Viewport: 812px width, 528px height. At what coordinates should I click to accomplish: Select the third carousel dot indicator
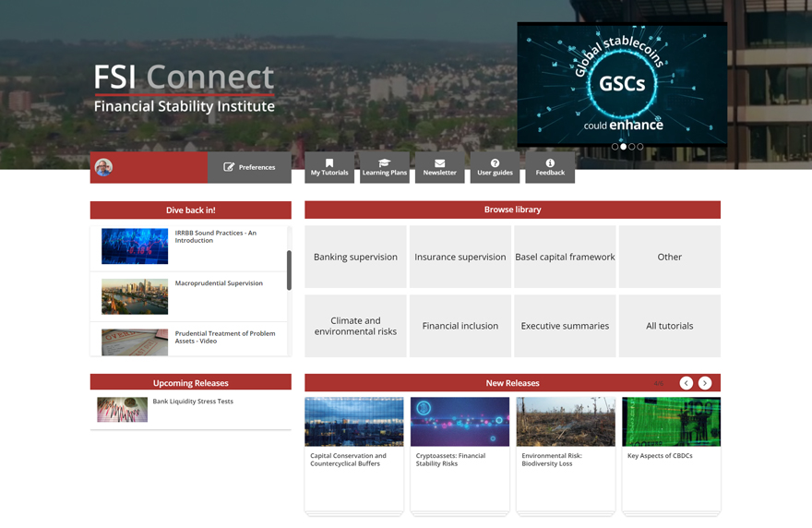(632, 147)
